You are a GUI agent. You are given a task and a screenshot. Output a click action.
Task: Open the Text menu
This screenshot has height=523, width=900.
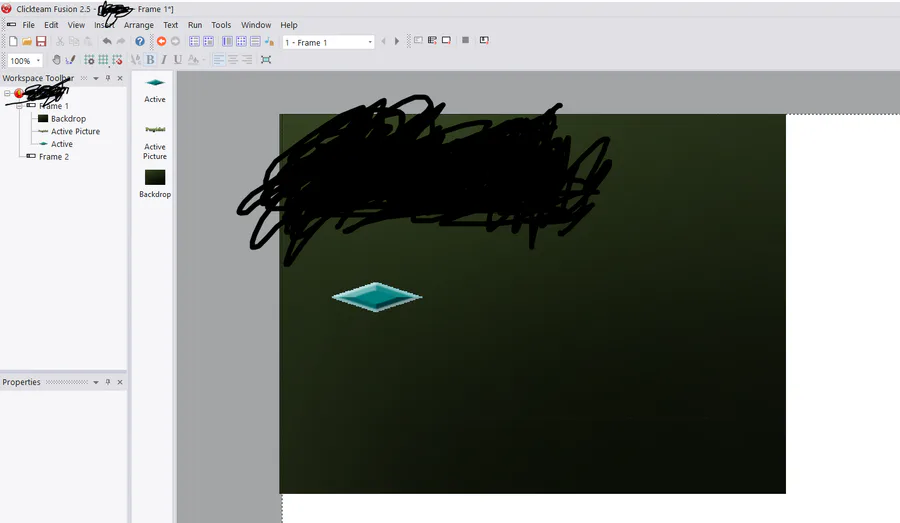170,25
